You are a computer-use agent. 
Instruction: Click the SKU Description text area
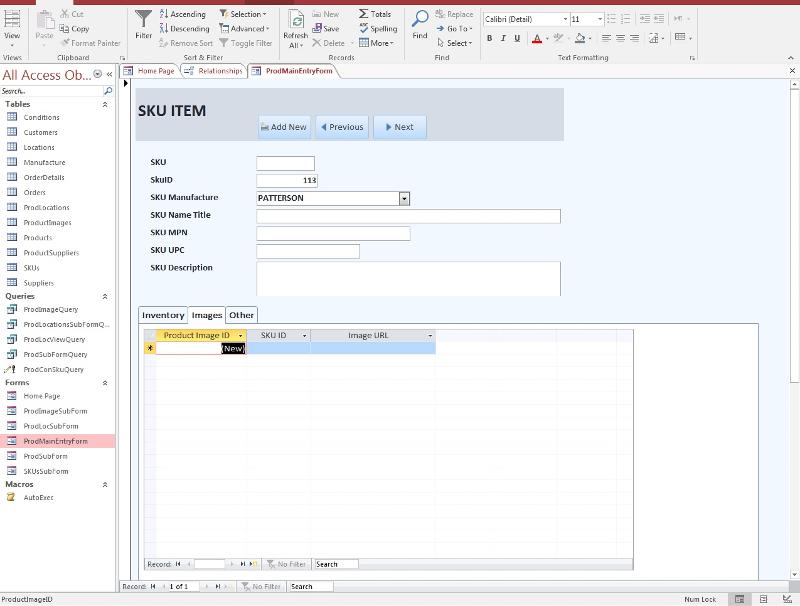coord(408,279)
